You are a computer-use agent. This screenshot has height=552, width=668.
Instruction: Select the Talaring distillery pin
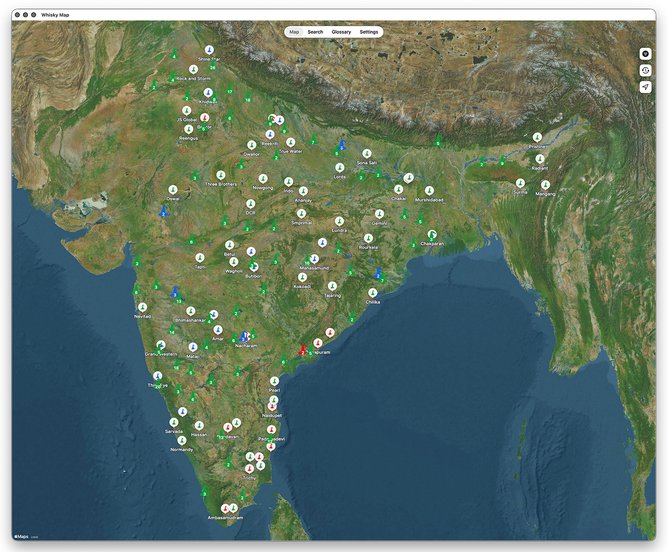click(332, 286)
